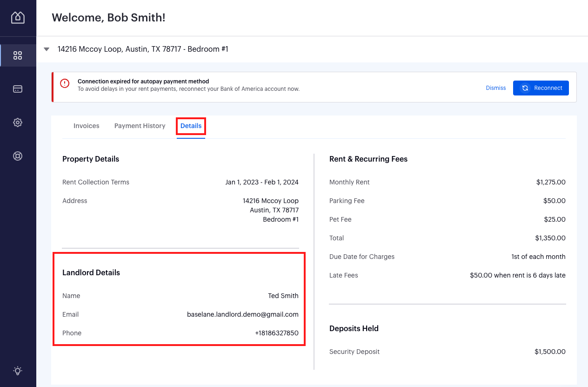Click the Monthly Rent label
The height and width of the screenshot is (387, 588).
(x=349, y=182)
